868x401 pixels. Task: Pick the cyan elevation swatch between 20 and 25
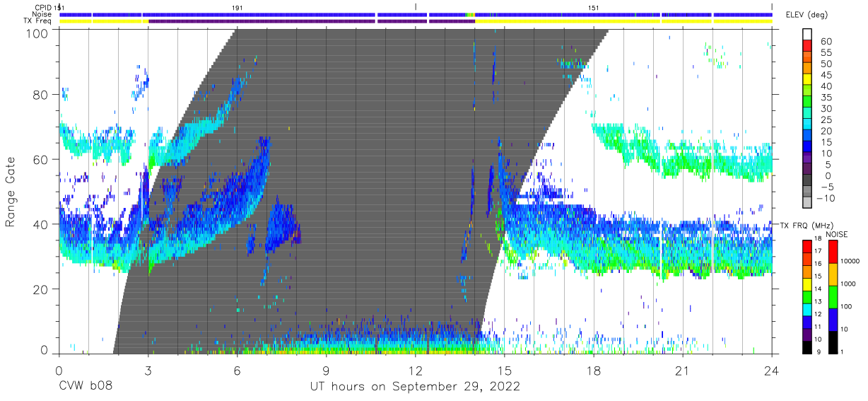click(x=808, y=125)
